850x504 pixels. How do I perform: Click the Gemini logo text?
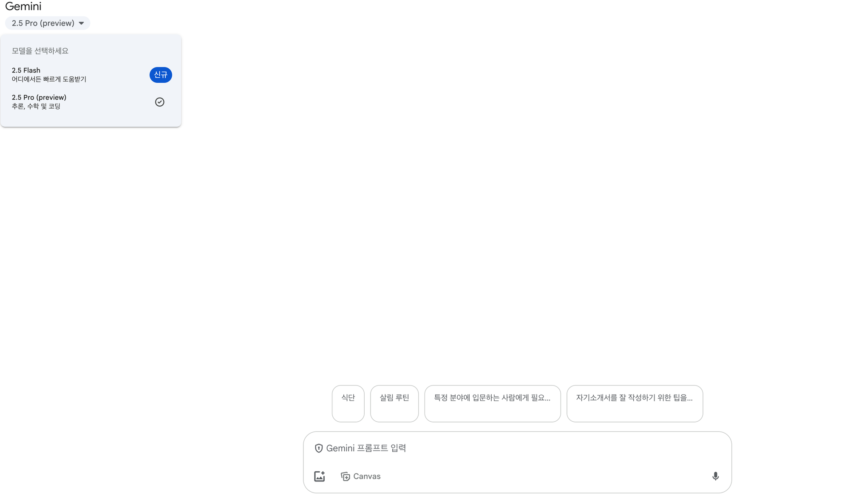(x=23, y=6)
